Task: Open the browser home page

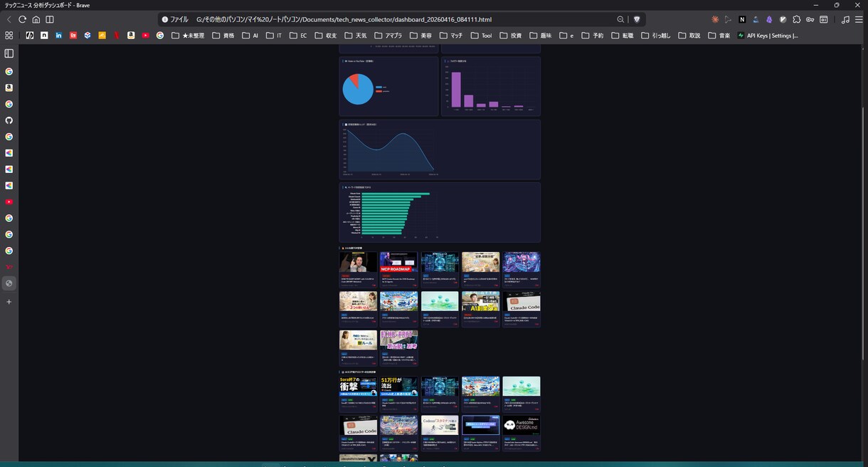Action: click(x=36, y=19)
